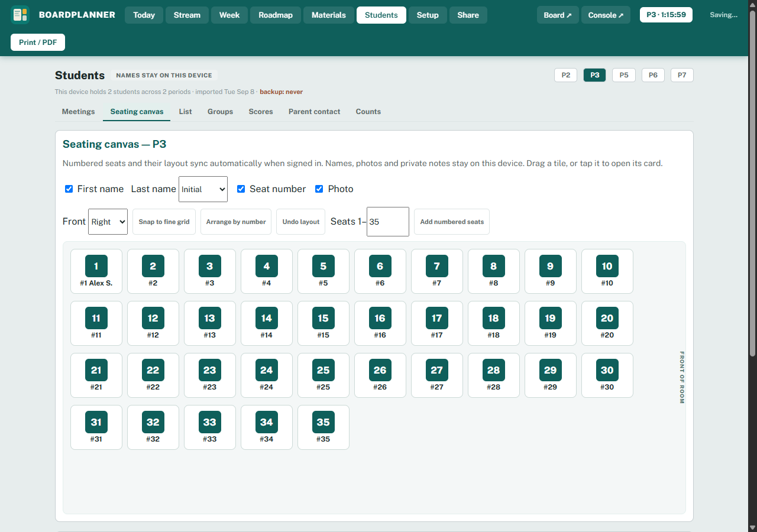Switch to period P7
The height and width of the screenshot is (532, 757).
pos(682,75)
